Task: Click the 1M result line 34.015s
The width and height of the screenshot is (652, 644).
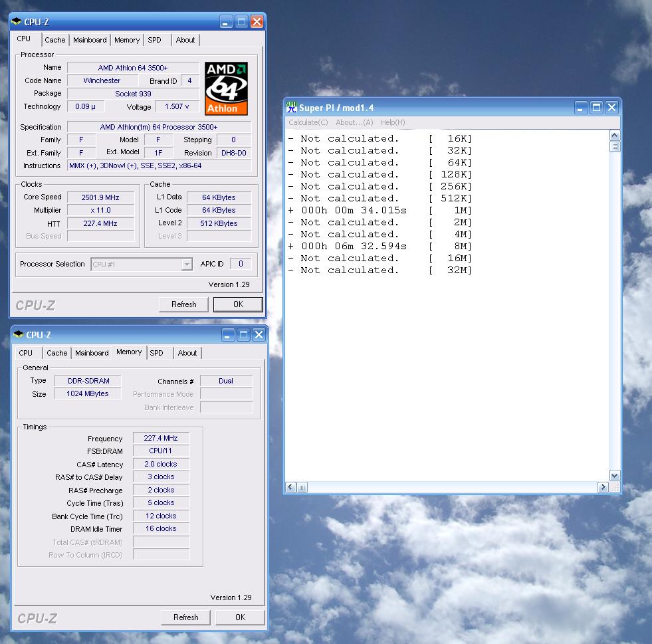Action: [380, 211]
